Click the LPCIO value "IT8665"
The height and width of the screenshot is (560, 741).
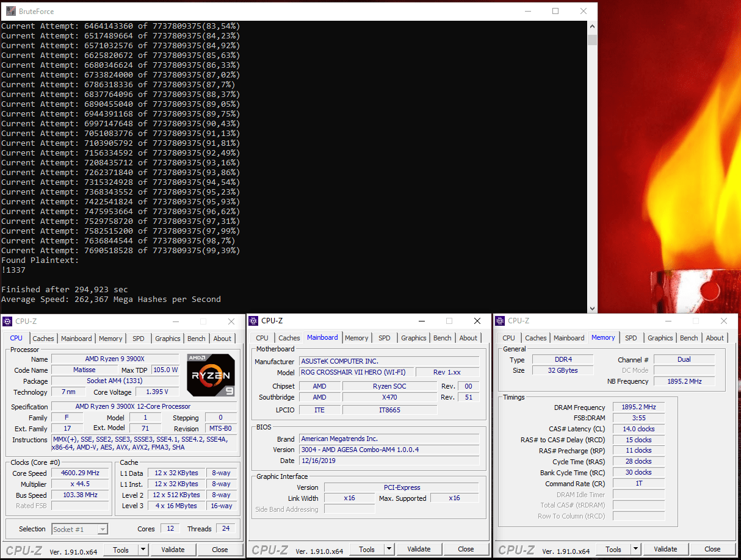tap(389, 410)
